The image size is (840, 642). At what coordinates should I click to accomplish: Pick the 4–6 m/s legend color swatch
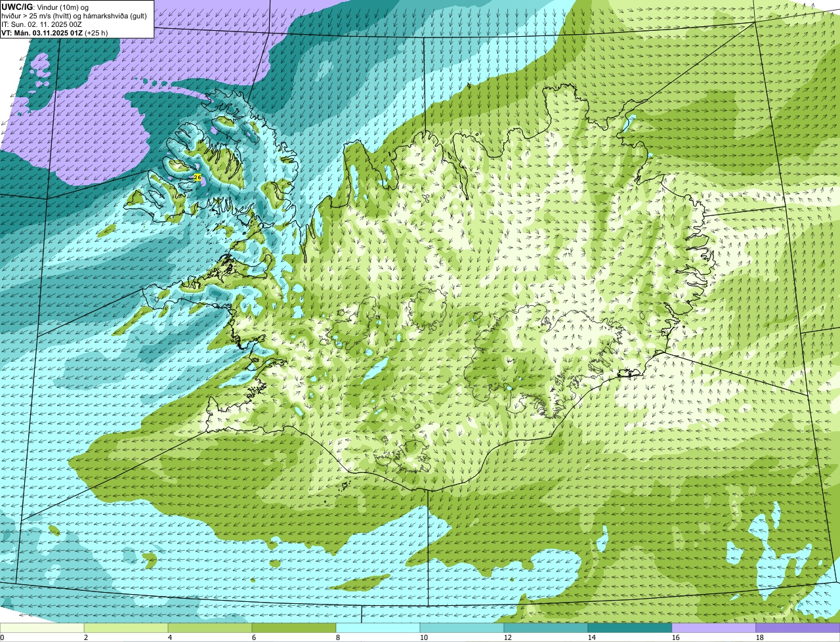click(x=210, y=628)
